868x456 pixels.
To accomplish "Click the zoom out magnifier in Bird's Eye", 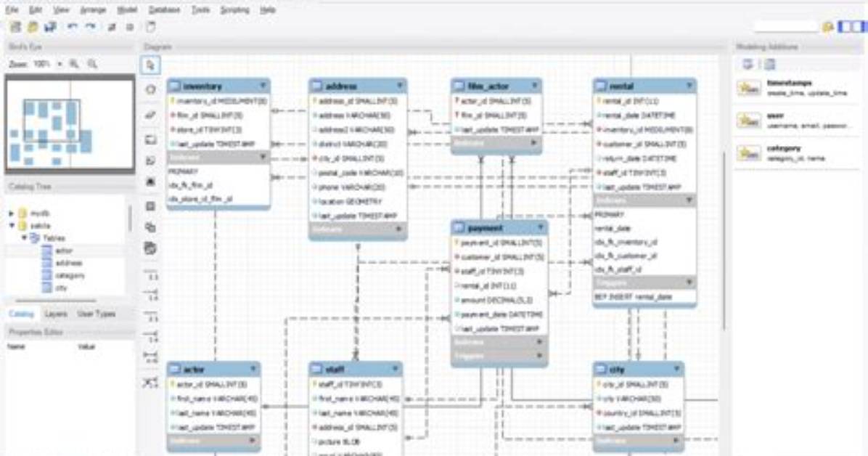I will [92, 65].
